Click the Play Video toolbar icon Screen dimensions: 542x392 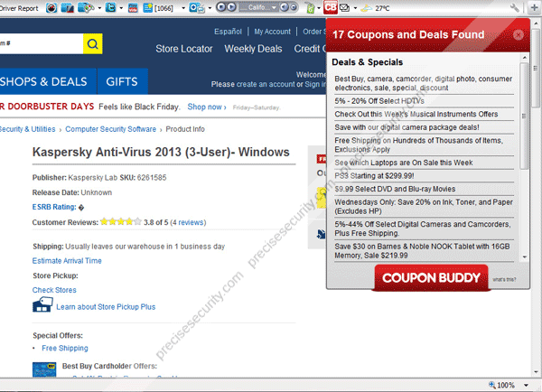[x=133, y=8]
